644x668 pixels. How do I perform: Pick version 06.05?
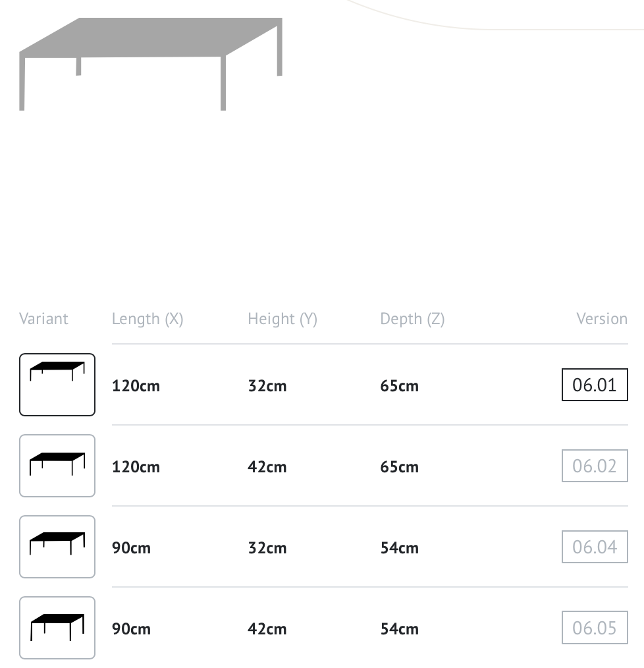595,628
